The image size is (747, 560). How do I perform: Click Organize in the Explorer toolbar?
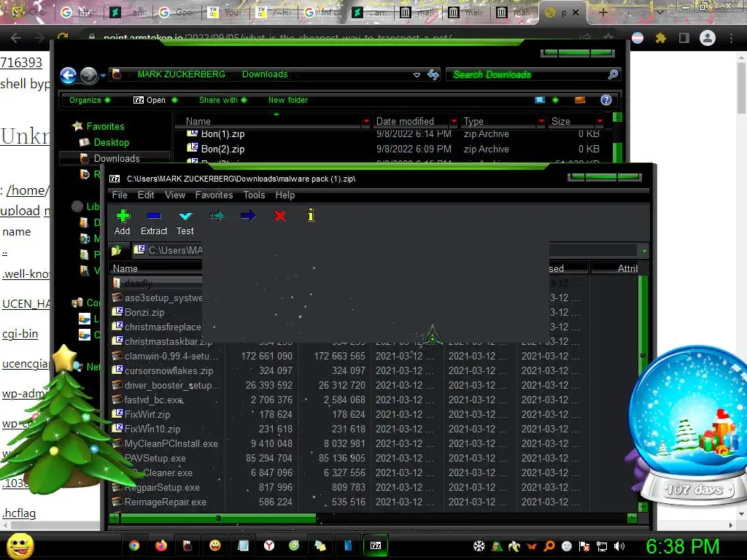89,100
